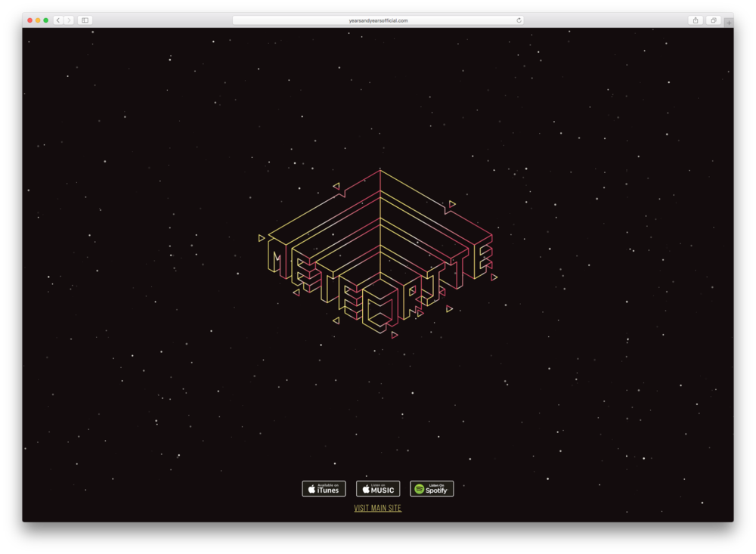The image size is (756, 554).
Task: Follow the VISIT MAIN SITE link
Action: click(x=377, y=508)
